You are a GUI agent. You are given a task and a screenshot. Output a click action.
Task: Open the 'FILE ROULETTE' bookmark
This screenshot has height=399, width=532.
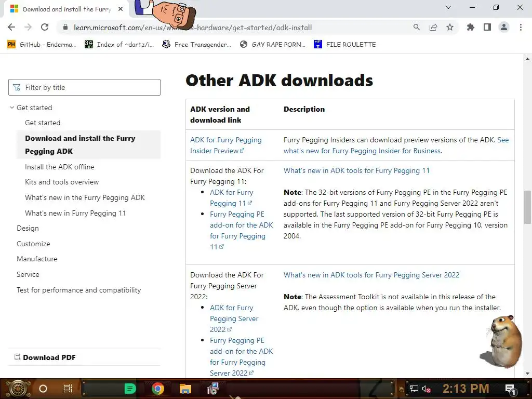[x=345, y=45]
